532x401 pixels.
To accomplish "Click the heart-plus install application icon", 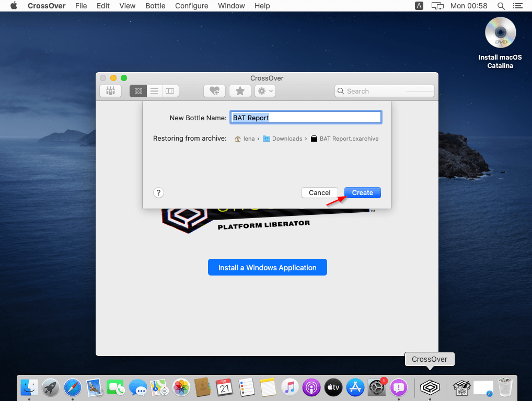I will 214,91.
